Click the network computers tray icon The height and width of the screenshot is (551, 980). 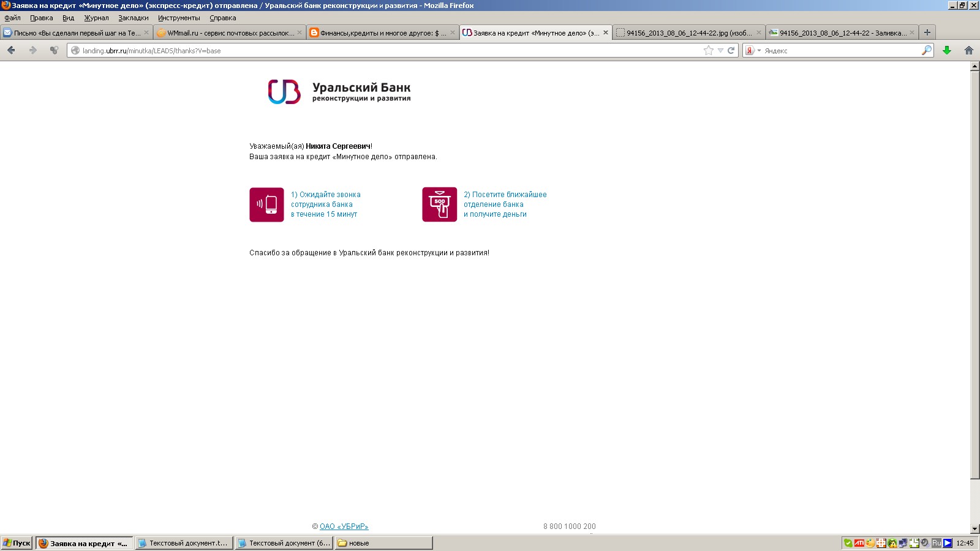(903, 543)
